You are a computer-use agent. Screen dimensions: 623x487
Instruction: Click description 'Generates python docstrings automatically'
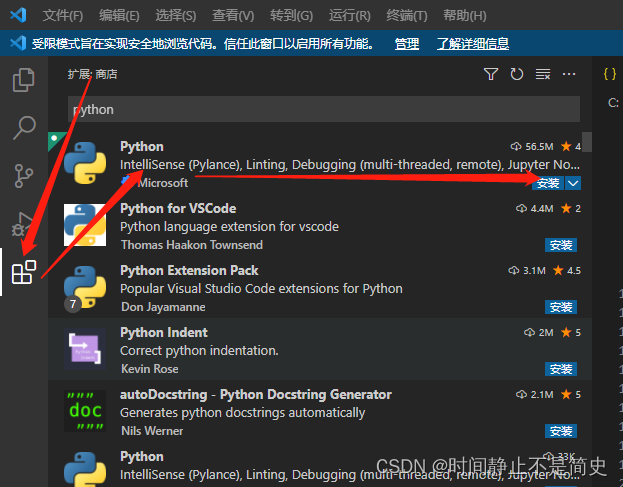tap(242, 413)
